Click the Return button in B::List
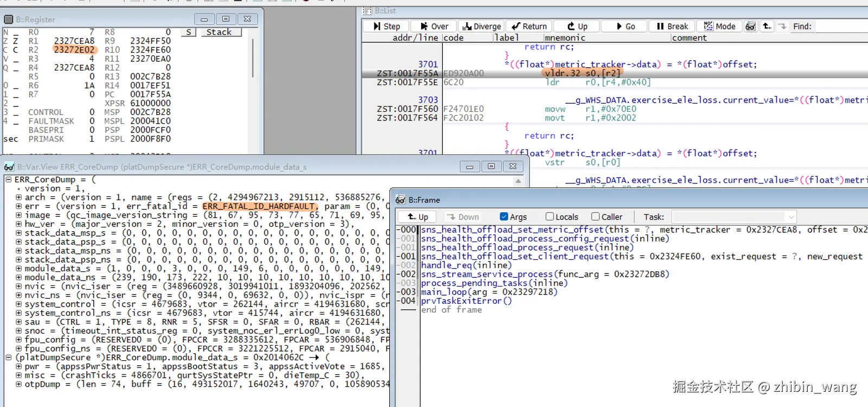Screen dimensions: 868x407 529,26
